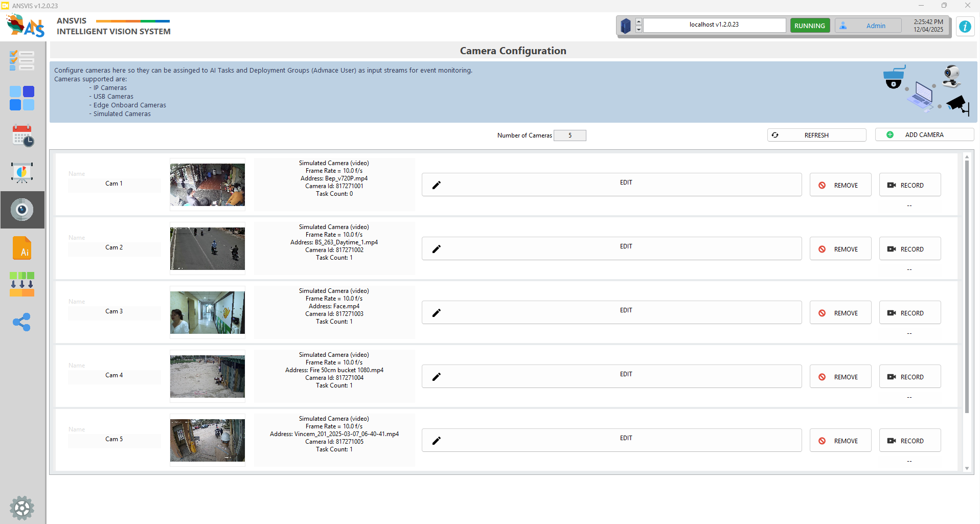Select the camera configuration sidebar icon
Screen dimensions: 980x524
coord(22,210)
